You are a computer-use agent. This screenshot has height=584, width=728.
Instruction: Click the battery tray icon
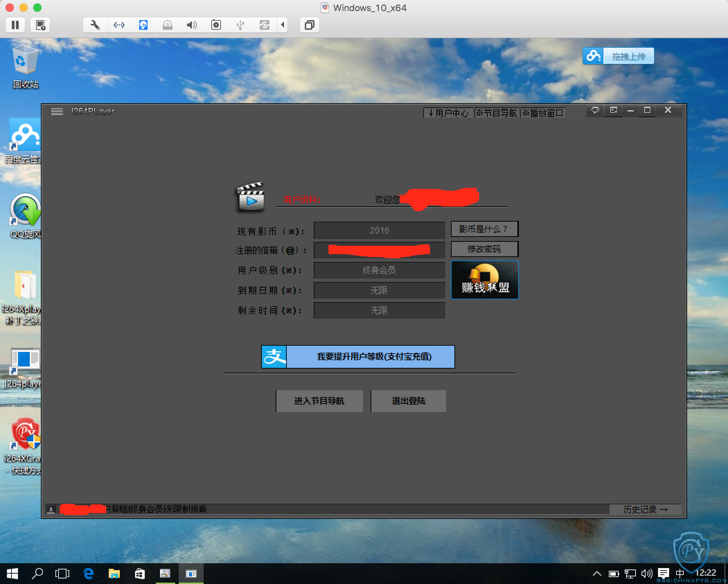[x=614, y=574]
